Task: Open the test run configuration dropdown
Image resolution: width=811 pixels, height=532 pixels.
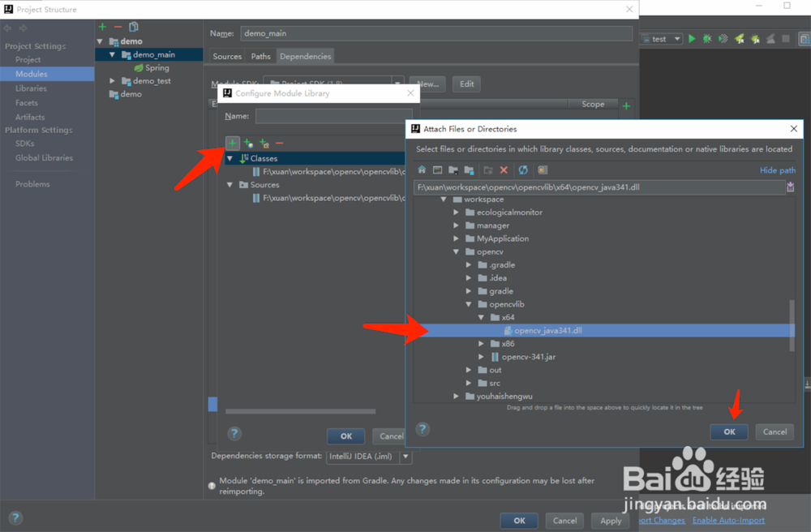Action: 662,39
